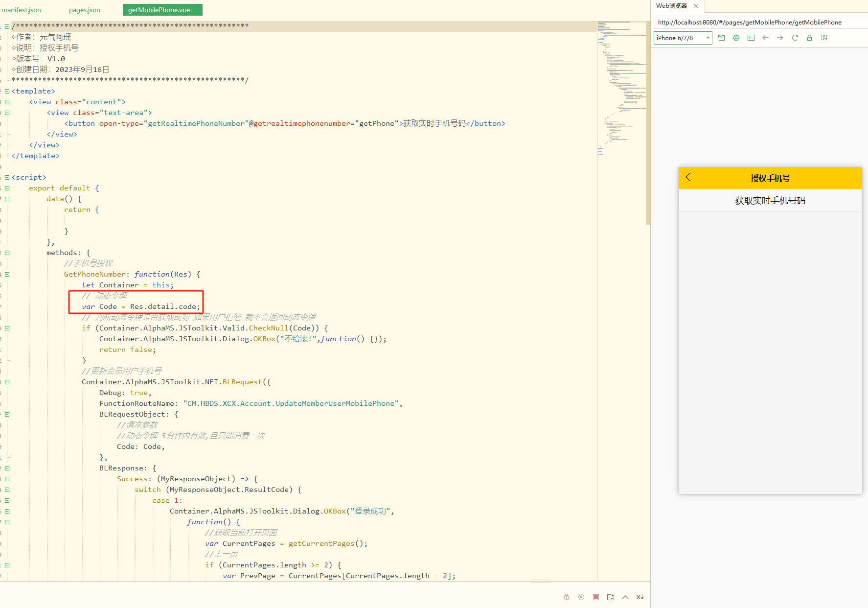Open browser in external window icon
The width and height of the screenshot is (868, 608).
[x=721, y=38]
